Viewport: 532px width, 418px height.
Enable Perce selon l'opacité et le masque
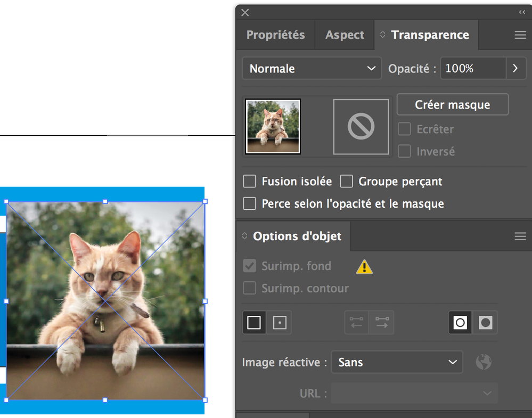point(249,203)
